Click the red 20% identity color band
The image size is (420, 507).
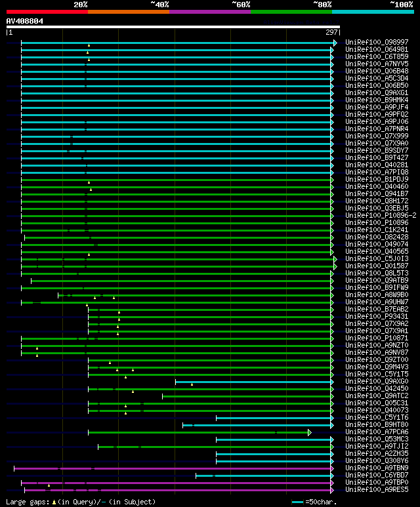[x=47, y=12]
